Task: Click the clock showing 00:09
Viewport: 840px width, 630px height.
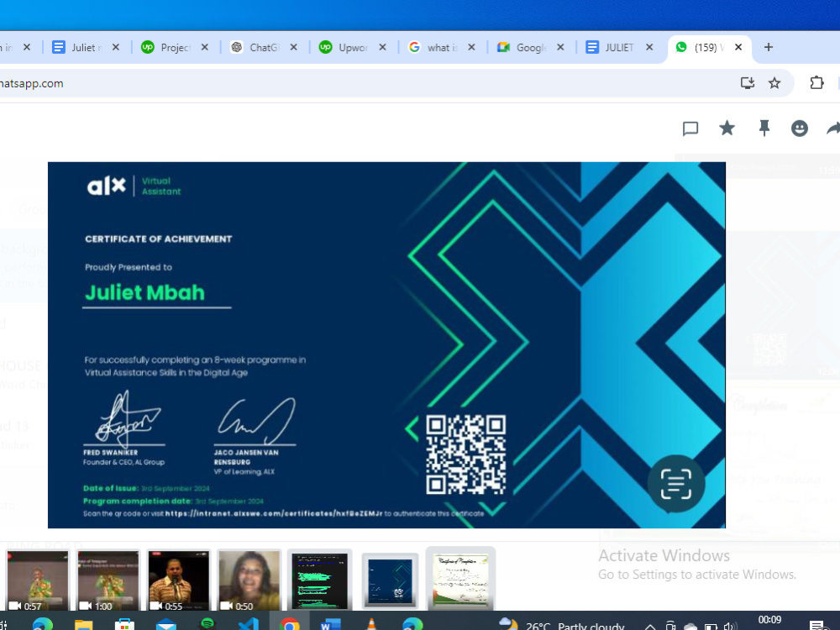Action: (769, 621)
